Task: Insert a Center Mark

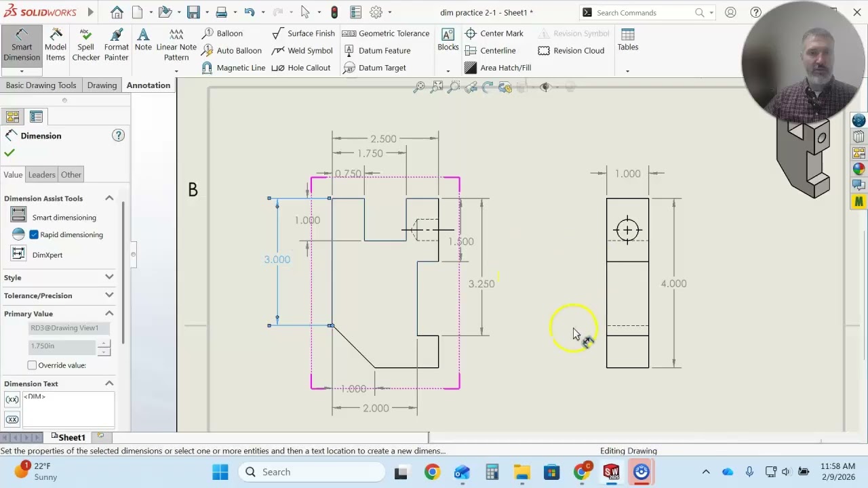Action: (x=494, y=33)
